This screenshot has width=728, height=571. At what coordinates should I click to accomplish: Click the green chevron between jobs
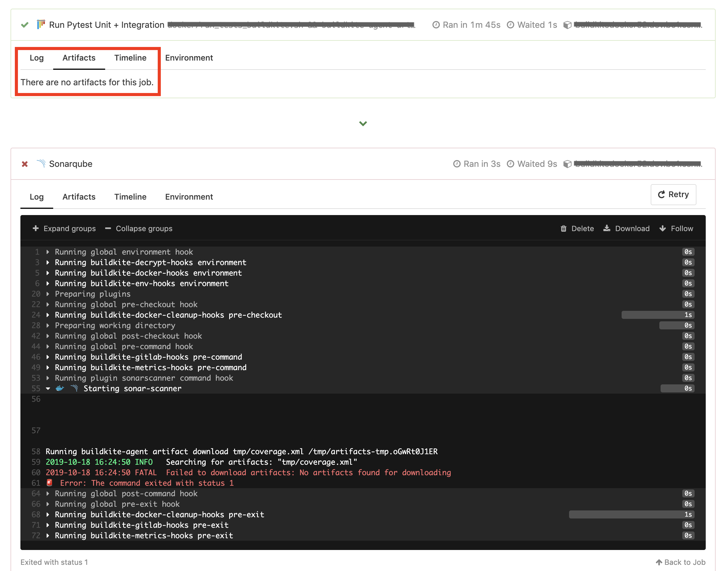coord(363,124)
